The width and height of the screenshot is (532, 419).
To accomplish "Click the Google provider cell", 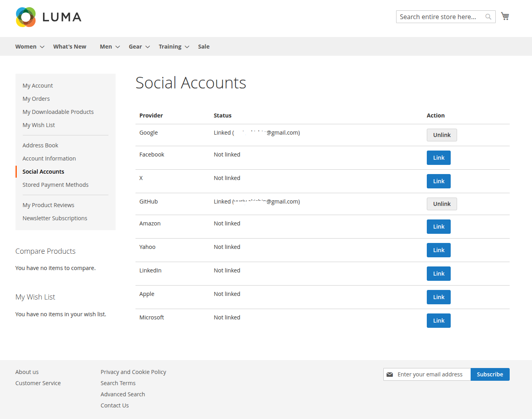I will [149, 133].
